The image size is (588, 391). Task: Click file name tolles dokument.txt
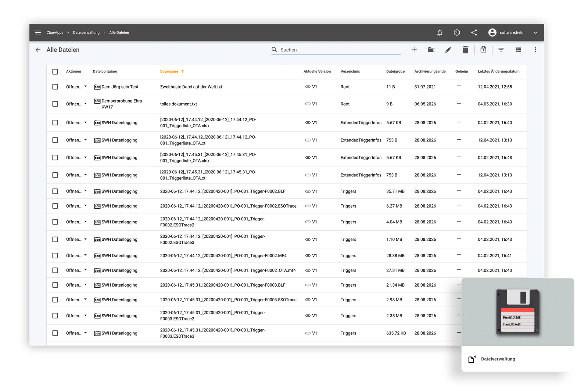(x=178, y=104)
